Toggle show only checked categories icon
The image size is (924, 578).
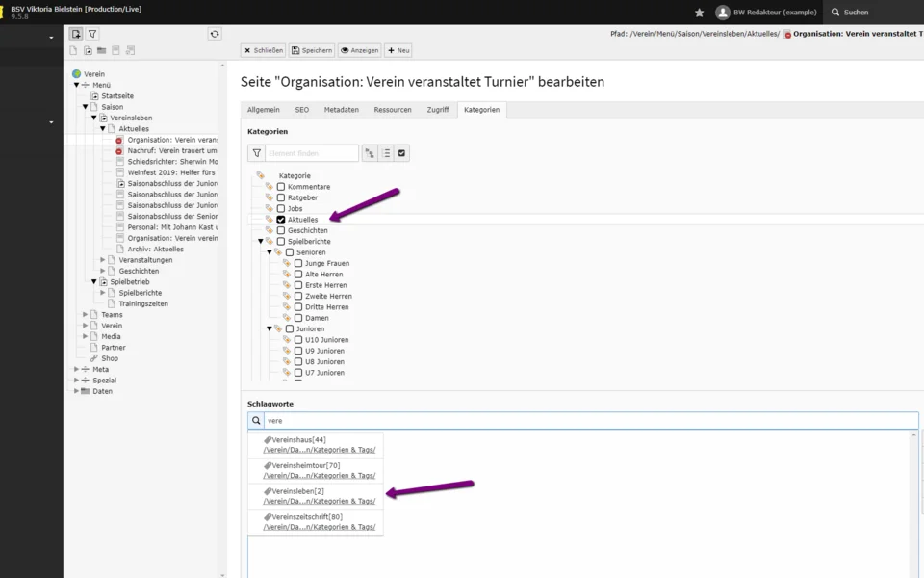402,153
